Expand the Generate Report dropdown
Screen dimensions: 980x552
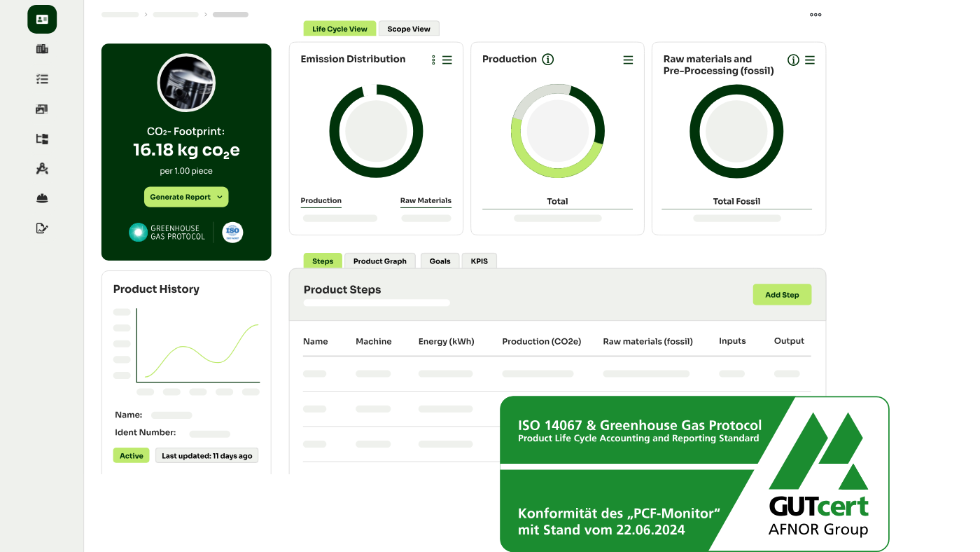(186, 197)
